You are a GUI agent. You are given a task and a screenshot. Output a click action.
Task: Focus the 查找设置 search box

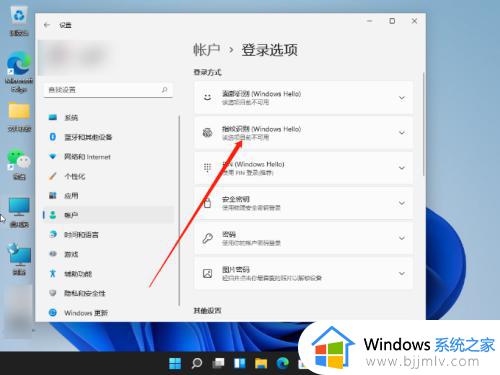(108, 90)
